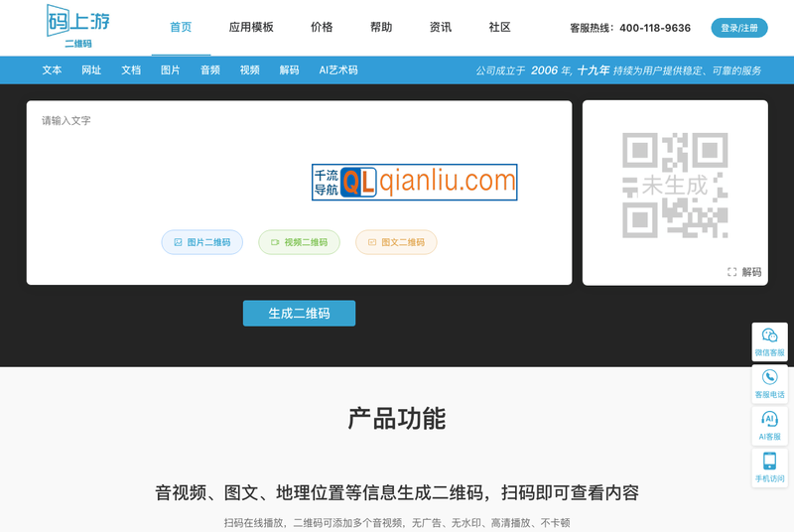Click the 未生成 QR code preview

tap(675, 186)
